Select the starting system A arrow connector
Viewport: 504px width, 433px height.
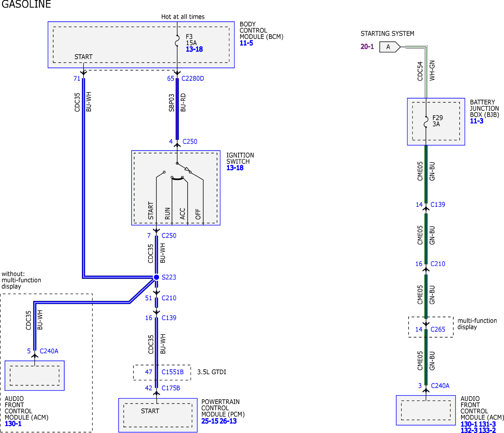pos(390,47)
